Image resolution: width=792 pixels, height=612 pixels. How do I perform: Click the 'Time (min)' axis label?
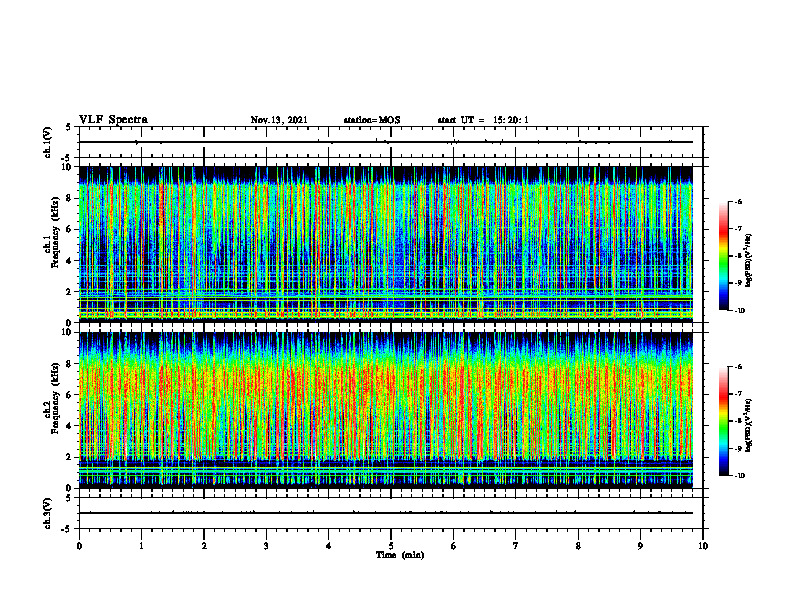(x=400, y=555)
